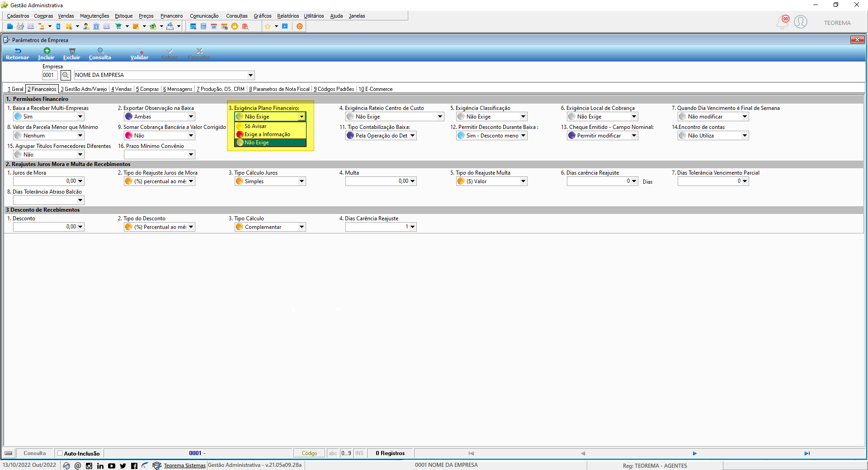Open Tipo Contabilização Baixa dropdown
The image size is (868, 470).
coord(412,136)
